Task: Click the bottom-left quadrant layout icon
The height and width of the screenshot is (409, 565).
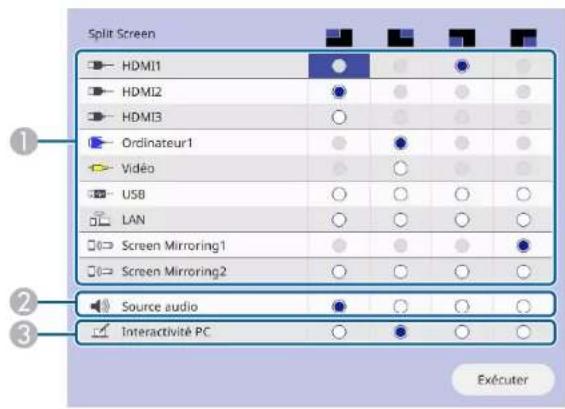Action: point(462,38)
